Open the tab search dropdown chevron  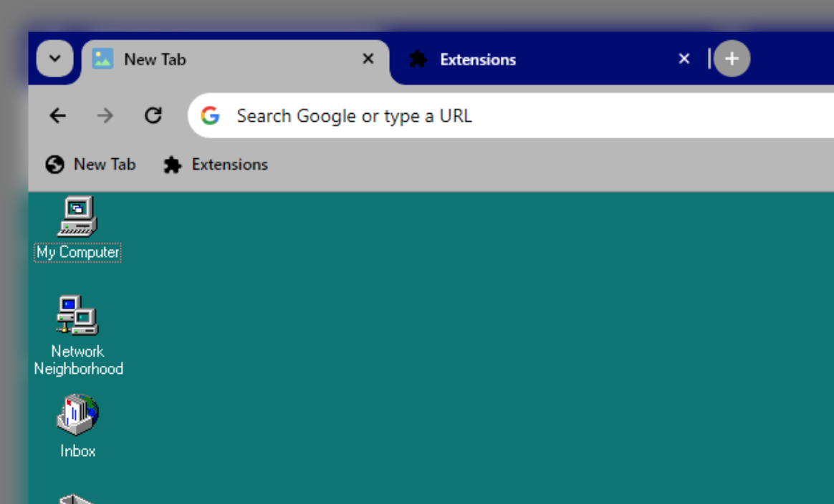click(54, 58)
